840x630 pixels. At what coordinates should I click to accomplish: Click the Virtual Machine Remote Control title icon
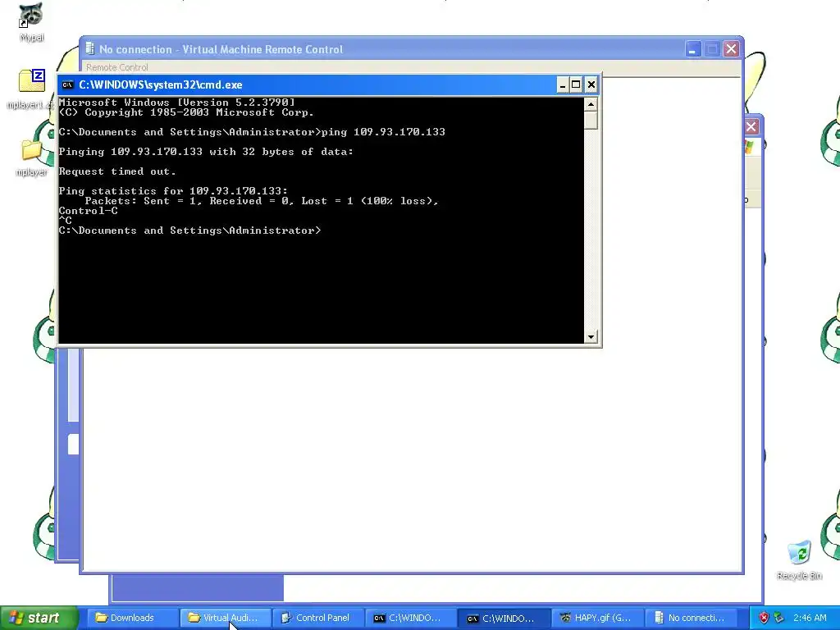(89, 48)
